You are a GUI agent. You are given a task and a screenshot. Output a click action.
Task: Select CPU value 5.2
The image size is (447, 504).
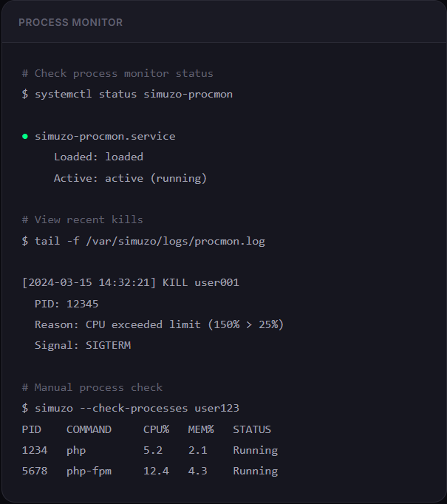click(153, 450)
